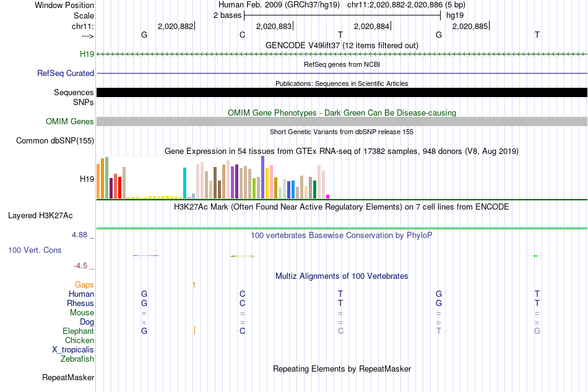
Task: Click Repeating Elements by RepeatMasker title
Action: point(342,369)
